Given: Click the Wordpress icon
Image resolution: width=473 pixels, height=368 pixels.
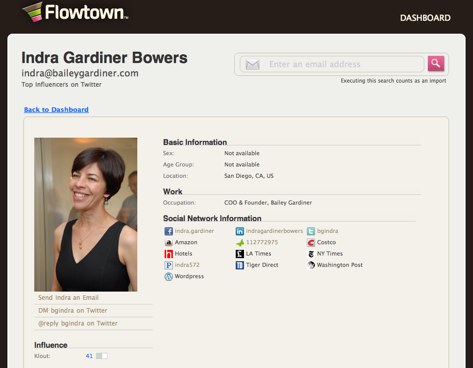Looking at the screenshot, I should click(169, 276).
